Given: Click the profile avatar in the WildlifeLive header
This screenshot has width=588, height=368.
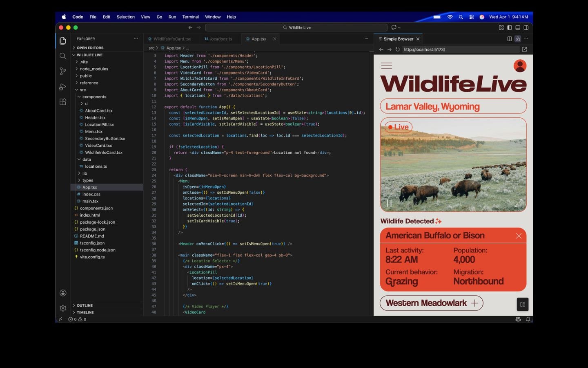Looking at the screenshot, I should [520, 65].
